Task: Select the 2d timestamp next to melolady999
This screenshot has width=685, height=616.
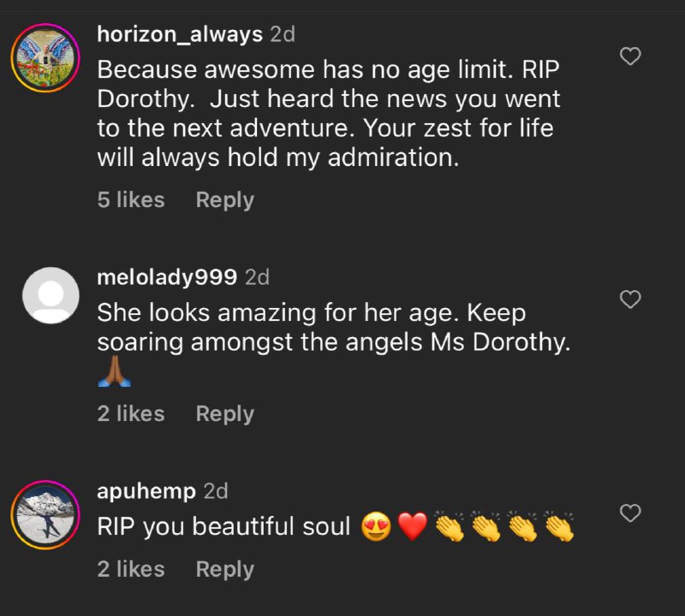Action: point(257,277)
